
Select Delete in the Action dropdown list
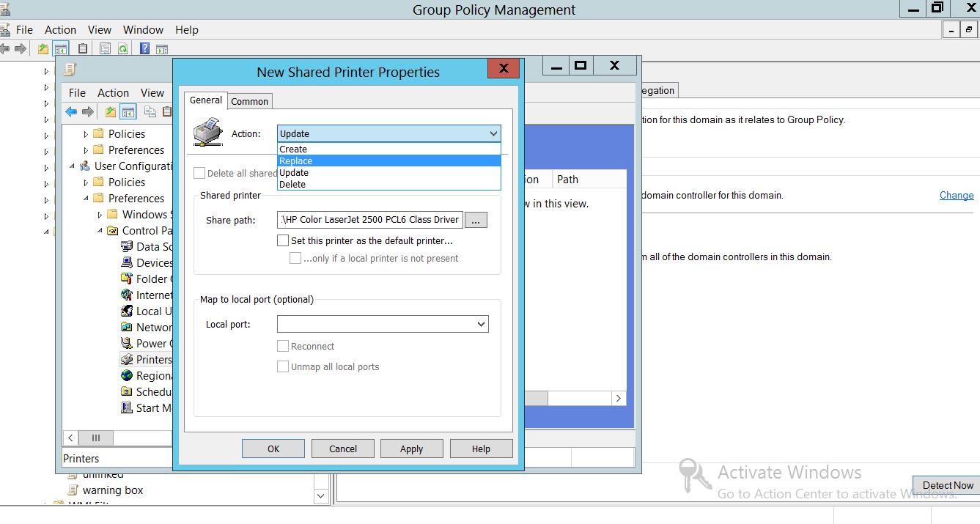click(292, 185)
